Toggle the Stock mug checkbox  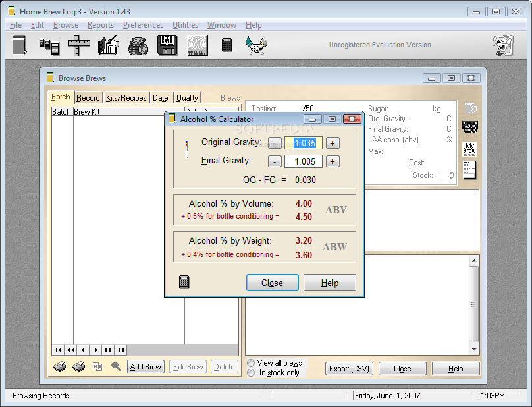(x=448, y=175)
